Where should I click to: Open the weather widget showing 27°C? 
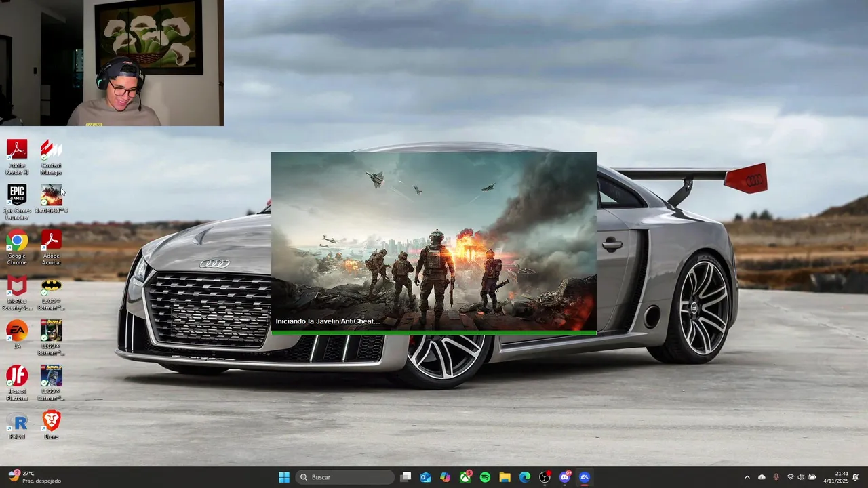click(x=34, y=477)
